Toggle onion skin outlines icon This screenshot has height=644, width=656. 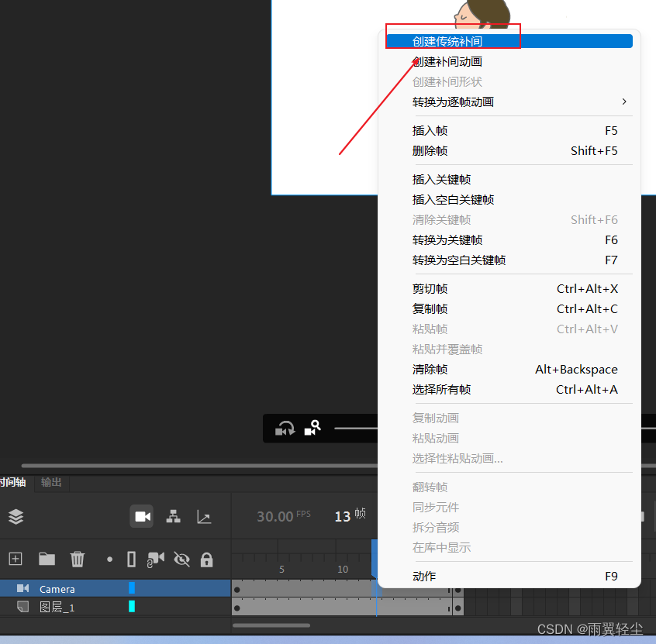[131, 558]
